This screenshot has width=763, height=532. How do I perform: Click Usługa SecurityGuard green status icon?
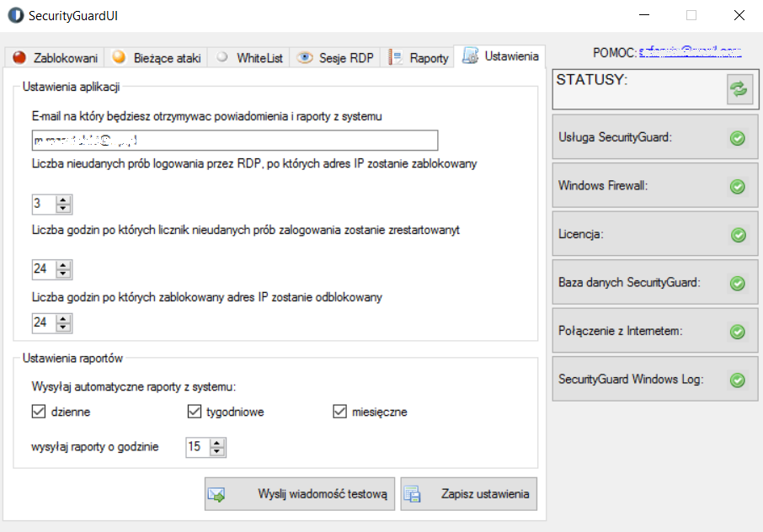[x=738, y=138]
